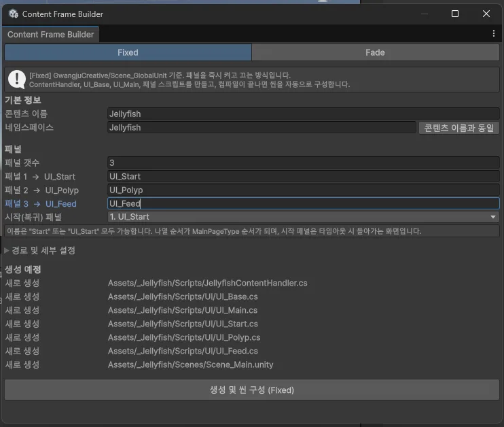The image size is (504, 427).
Task: Click the 콘텐츠 이름 input field containing Jellyfish
Action: pos(303,114)
